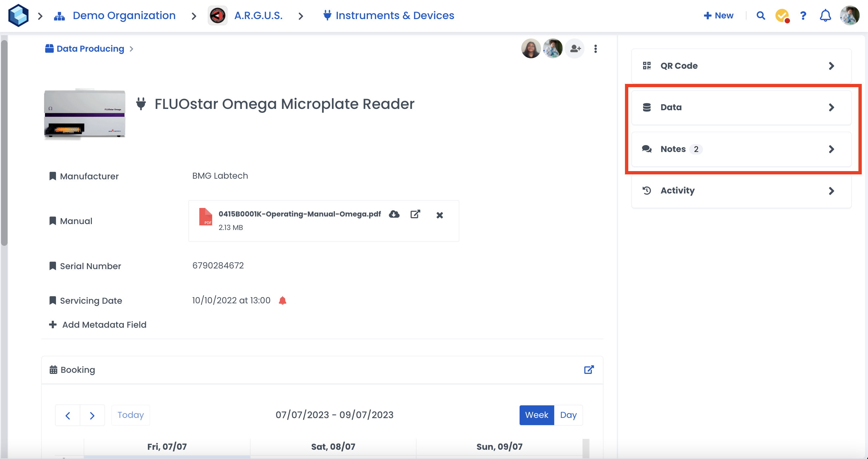
Task: Go to next booking date range
Action: pyautogui.click(x=92, y=415)
